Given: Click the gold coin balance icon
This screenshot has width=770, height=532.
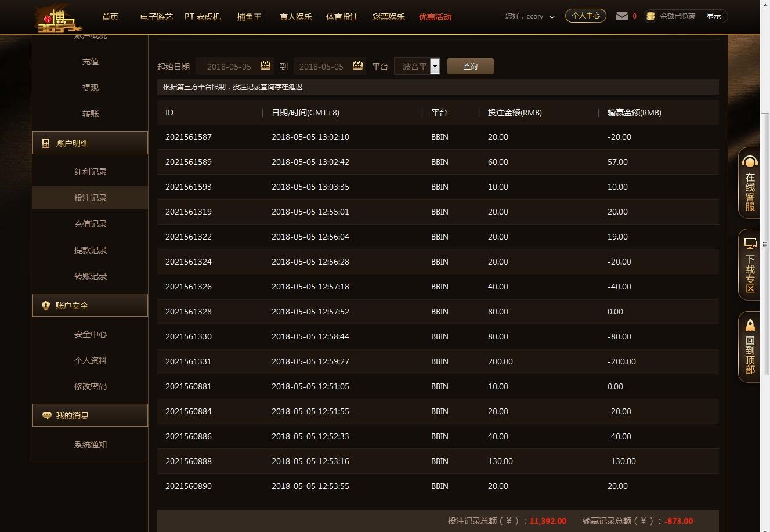Looking at the screenshot, I should (x=650, y=16).
